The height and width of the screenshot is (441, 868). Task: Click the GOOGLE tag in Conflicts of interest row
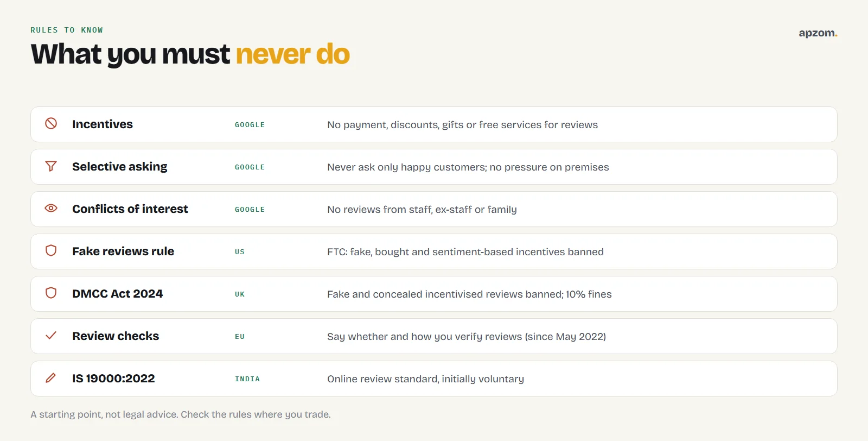tap(250, 210)
